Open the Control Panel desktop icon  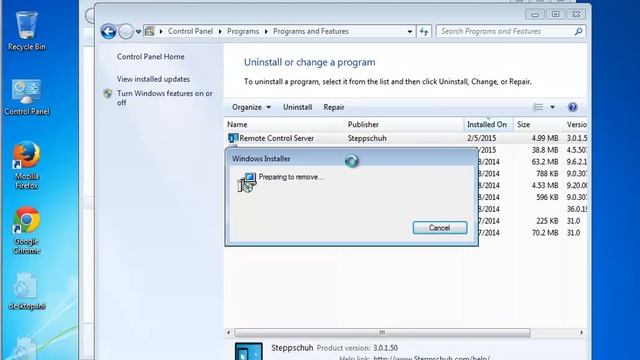tap(27, 97)
